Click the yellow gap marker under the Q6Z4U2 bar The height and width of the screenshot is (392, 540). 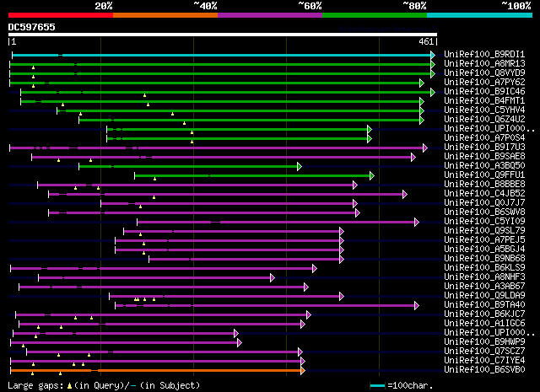tap(184, 123)
